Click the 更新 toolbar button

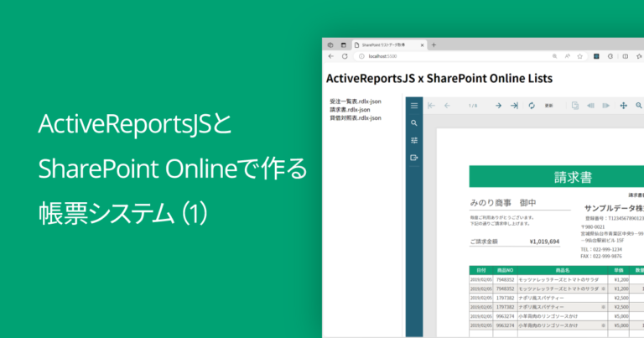548,106
